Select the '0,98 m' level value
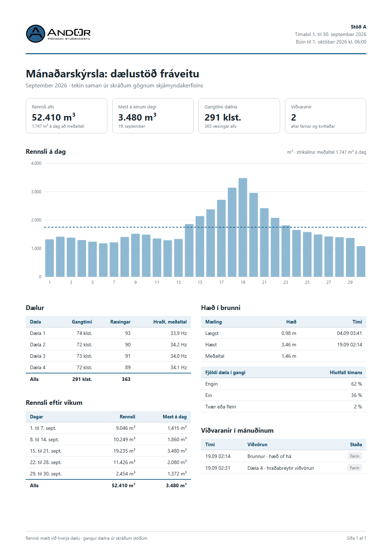The width and height of the screenshot is (392, 555). [289, 333]
